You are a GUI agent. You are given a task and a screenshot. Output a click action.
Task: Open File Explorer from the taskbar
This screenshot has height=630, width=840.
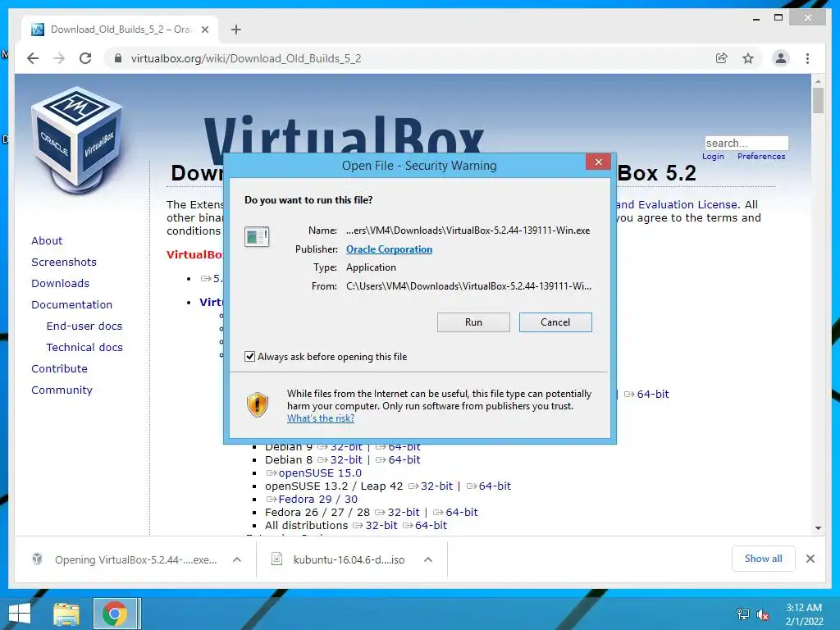tap(66, 614)
